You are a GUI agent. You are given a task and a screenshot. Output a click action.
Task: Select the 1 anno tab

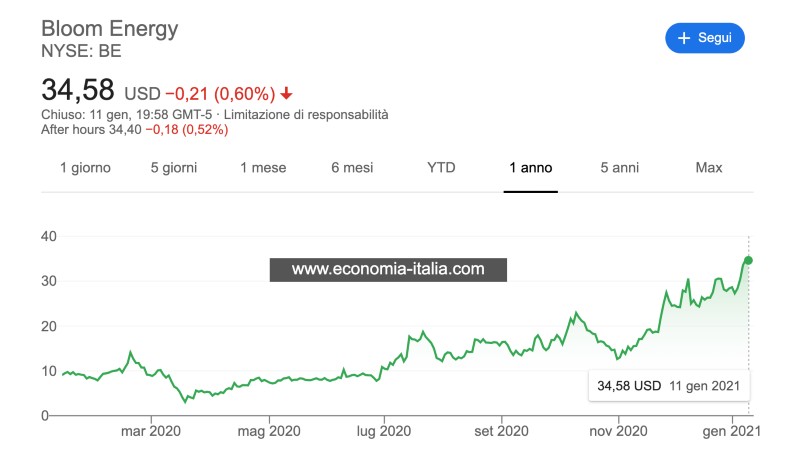tap(531, 167)
